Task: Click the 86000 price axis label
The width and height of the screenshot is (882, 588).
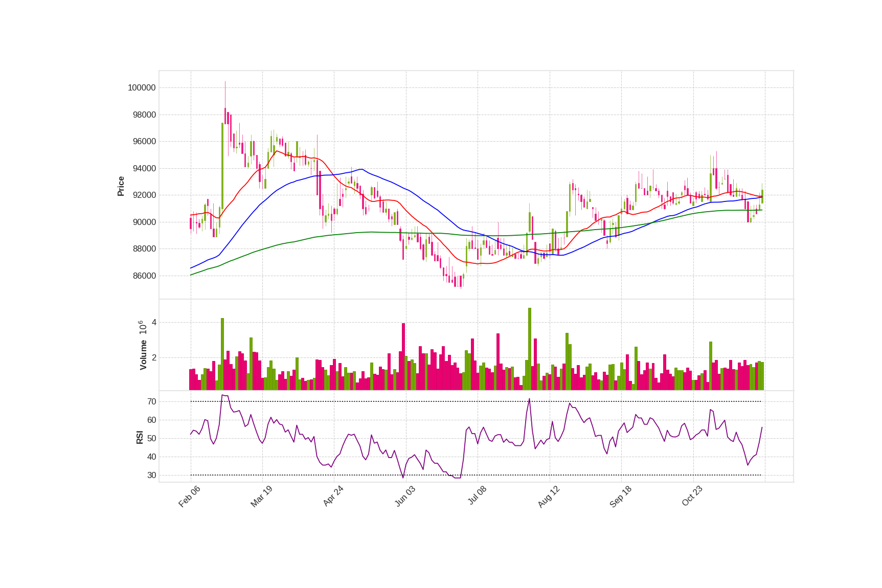Action: click(144, 276)
